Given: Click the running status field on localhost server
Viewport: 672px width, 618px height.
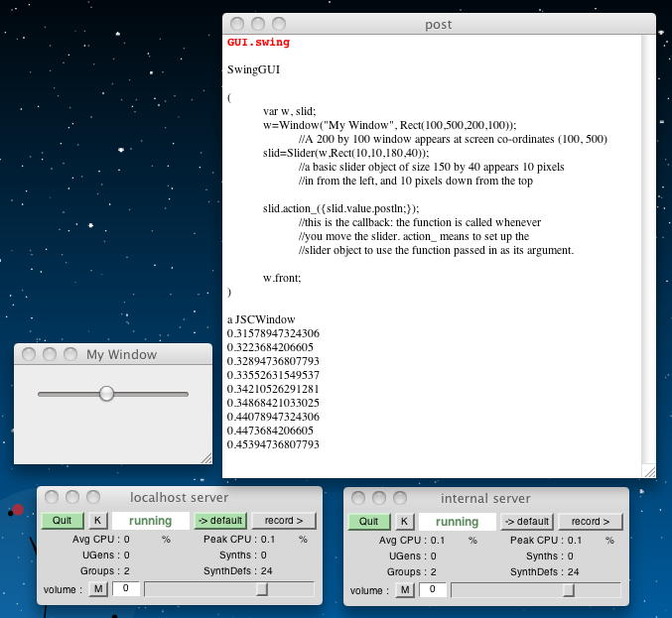Looking at the screenshot, I should pos(150,521).
